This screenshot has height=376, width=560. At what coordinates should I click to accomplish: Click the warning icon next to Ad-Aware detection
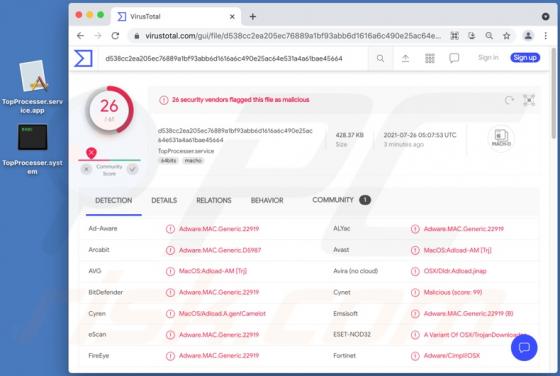(x=170, y=229)
